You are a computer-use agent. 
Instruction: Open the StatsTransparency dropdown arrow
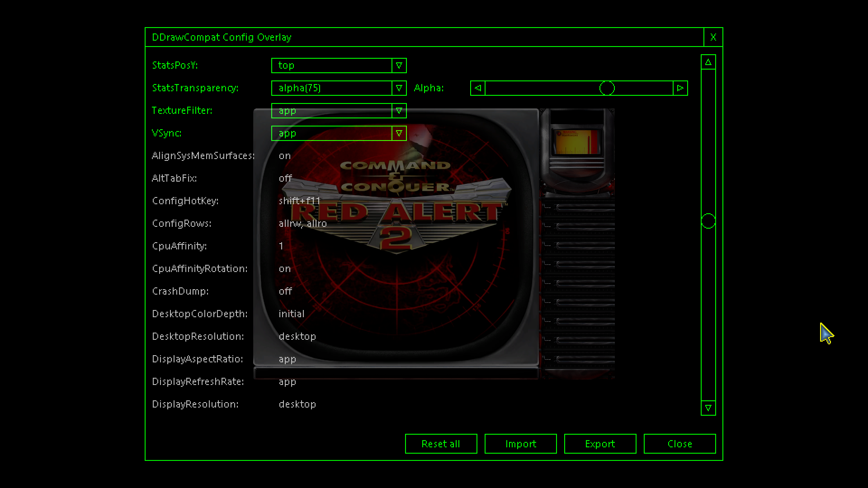399,88
